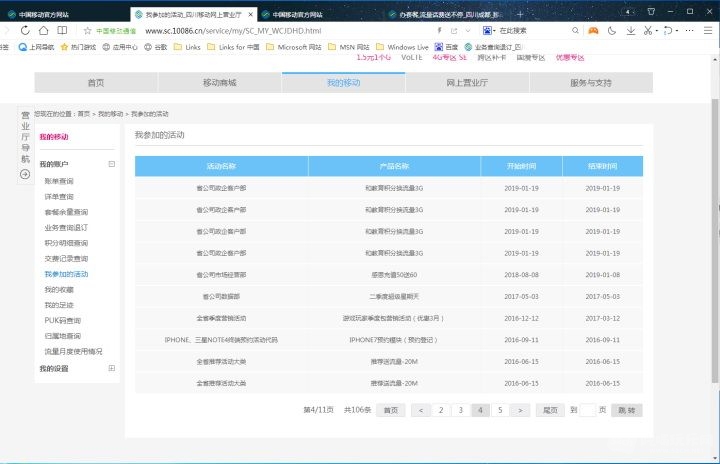Jump to last page with 尾页 button
Viewport: 720px width, 464px height.
550,410
